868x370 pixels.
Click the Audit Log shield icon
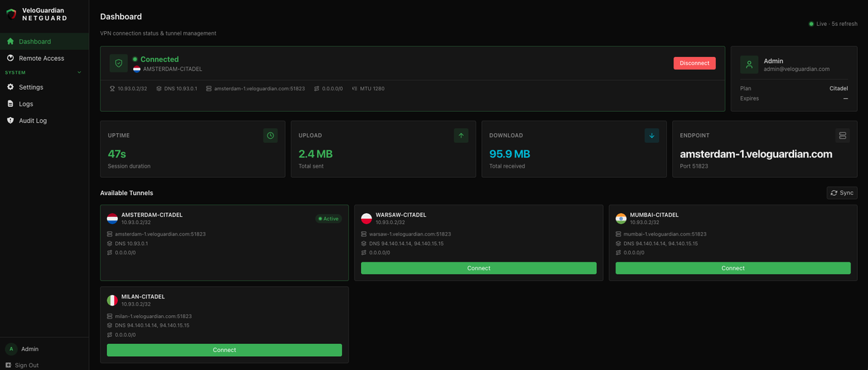[10, 121]
